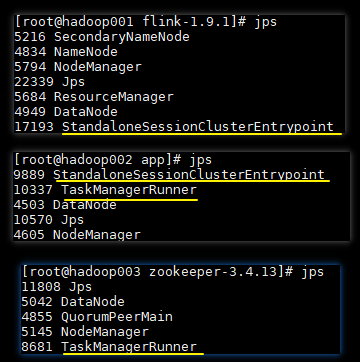Click the hadoop002 app jps prompt line
The height and width of the screenshot is (362, 360).
113,160
